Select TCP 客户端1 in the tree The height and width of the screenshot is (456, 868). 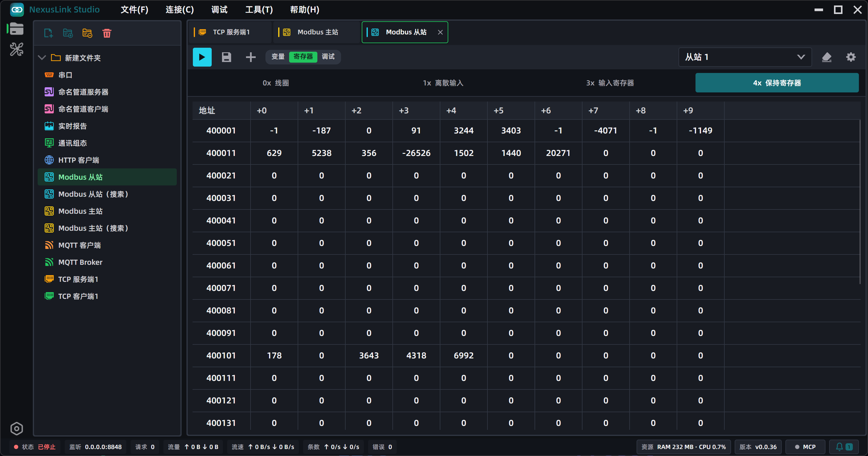click(107, 296)
